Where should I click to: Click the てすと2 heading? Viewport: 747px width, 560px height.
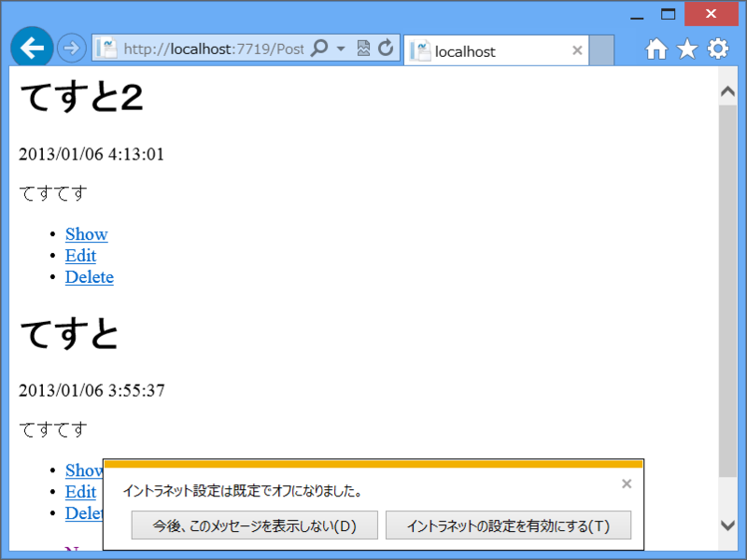click(x=81, y=97)
